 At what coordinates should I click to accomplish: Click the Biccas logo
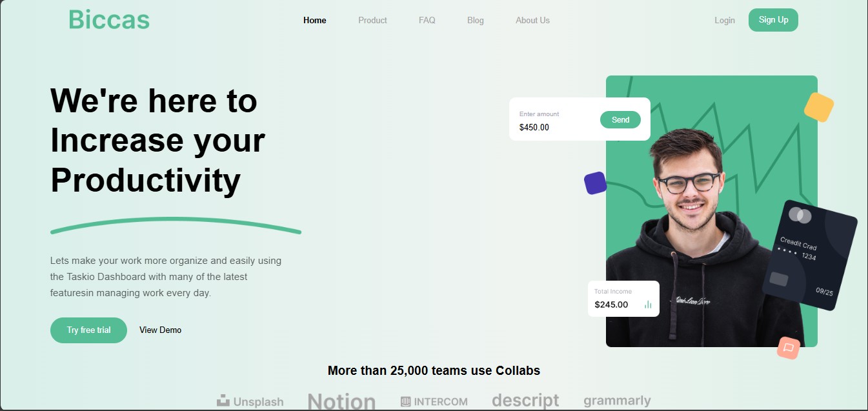coord(108,20)
